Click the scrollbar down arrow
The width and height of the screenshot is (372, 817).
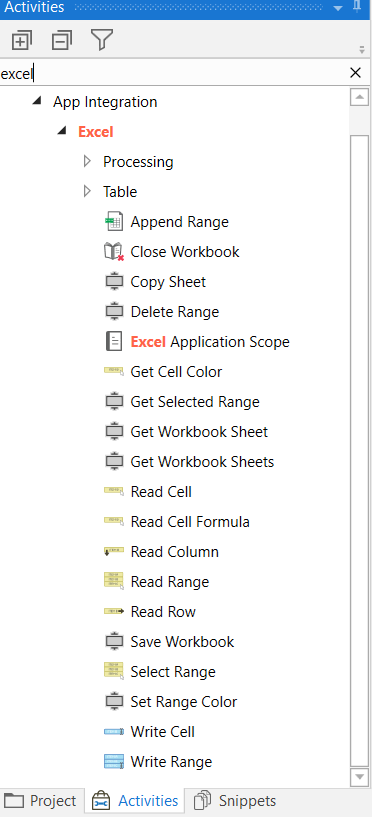coord(359,777)
